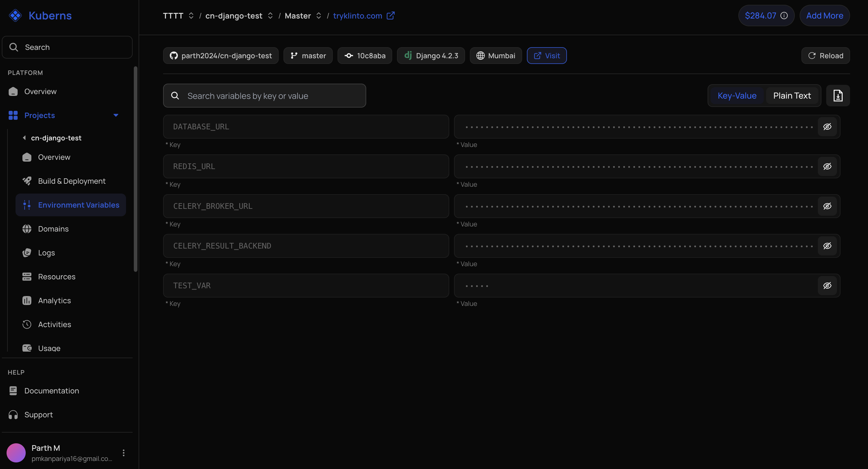Viewport: 868px width, 469px height.
Task: Open the Documentation link
Action: click(52, 391)
